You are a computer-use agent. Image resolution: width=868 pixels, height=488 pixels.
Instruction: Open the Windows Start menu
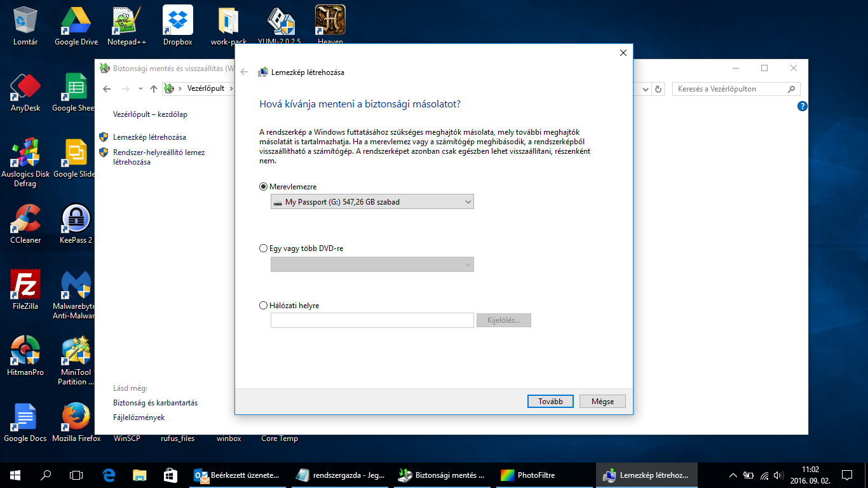(15, 475)
